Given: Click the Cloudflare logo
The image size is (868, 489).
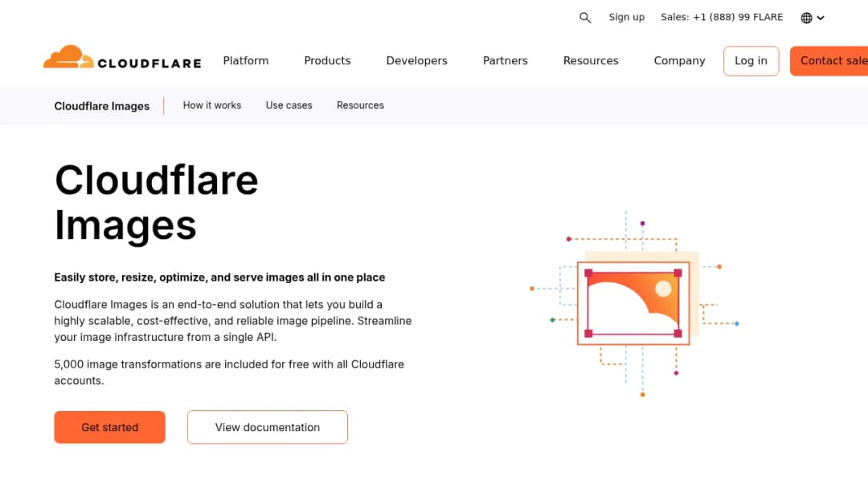Looking at the screenshot, I should (x=122, y=57).
